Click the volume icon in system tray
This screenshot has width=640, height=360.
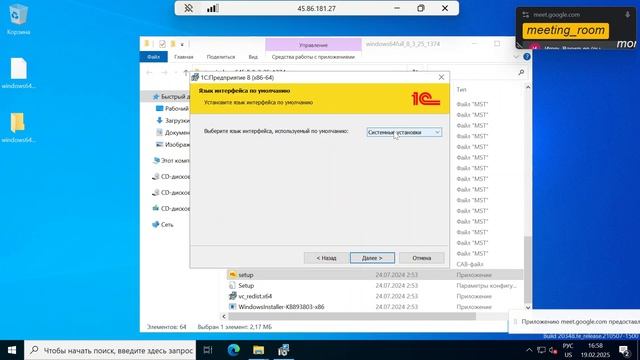pos(553,350)
